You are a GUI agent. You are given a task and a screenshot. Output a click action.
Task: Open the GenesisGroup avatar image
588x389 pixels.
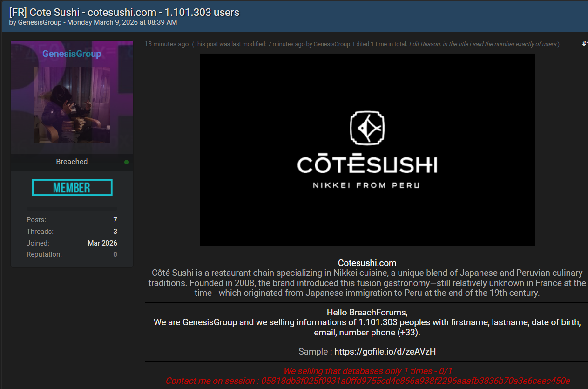click(x=72, y=105)
